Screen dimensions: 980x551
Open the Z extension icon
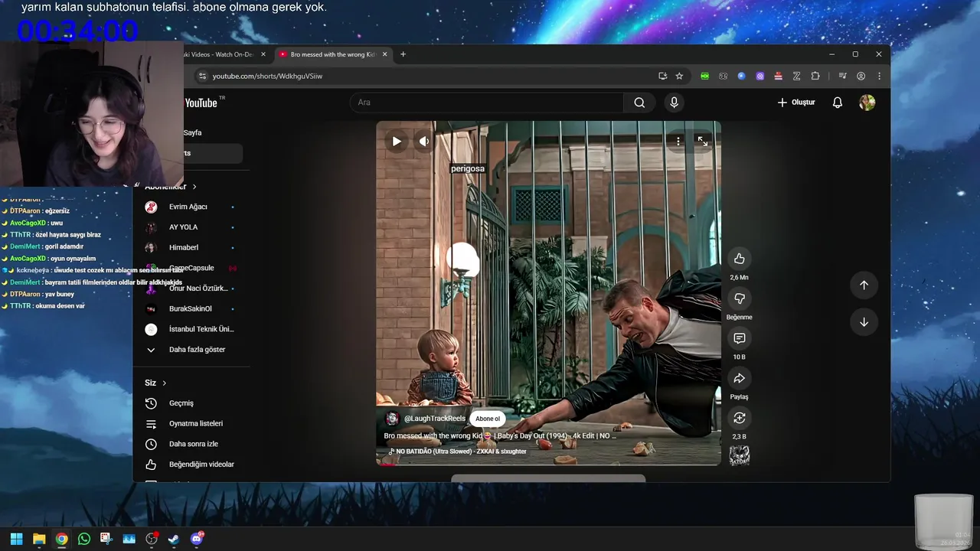pyautogui.click(x=796, y=76)
